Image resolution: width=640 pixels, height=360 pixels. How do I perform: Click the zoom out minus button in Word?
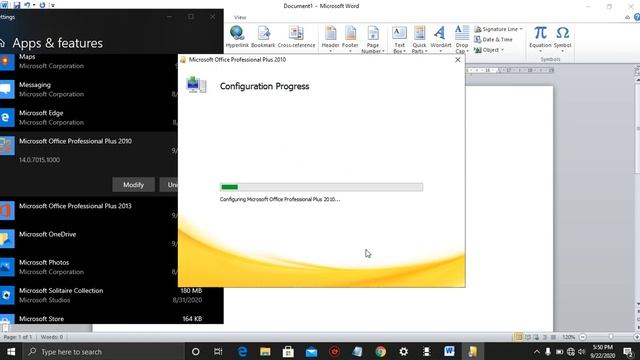(x=582, y=337)
